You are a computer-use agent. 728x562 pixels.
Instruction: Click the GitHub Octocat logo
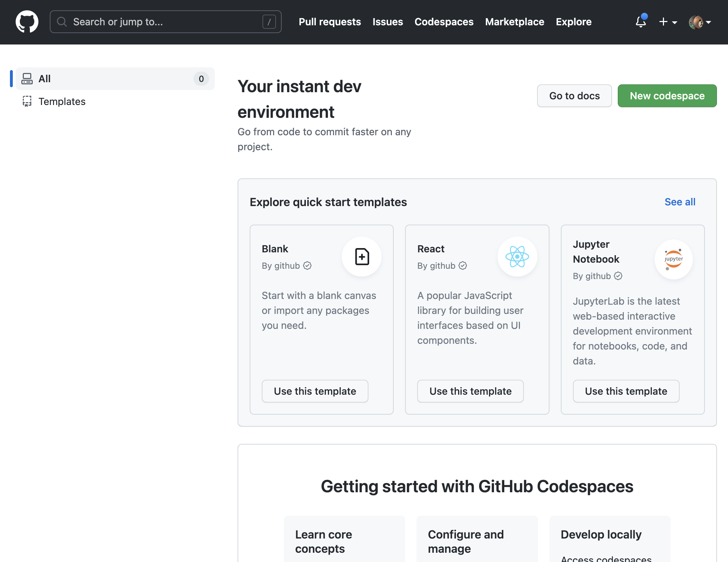27,22
